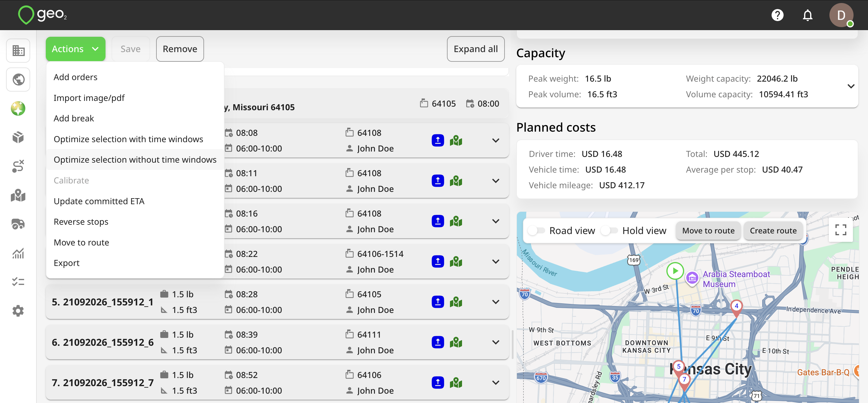
Task: Expand stop 5 21092026_155912_1 details
Action: point(496,302)
